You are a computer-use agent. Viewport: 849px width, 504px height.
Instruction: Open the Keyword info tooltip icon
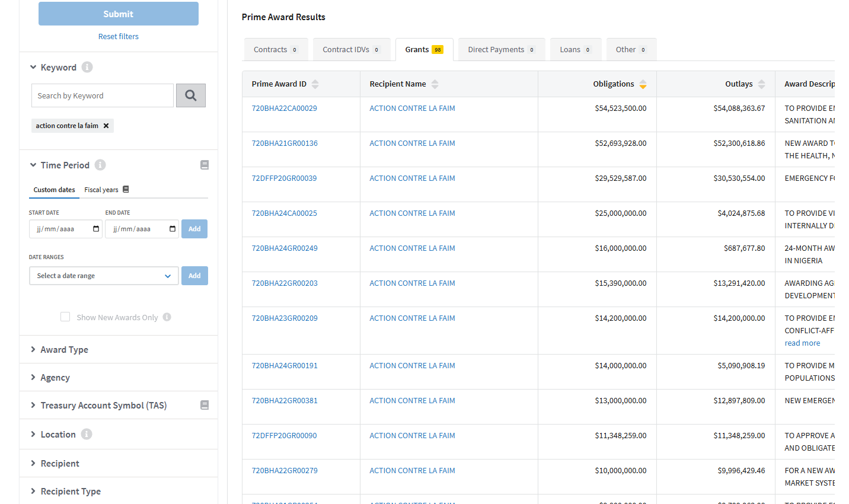(x=87, y=67)
